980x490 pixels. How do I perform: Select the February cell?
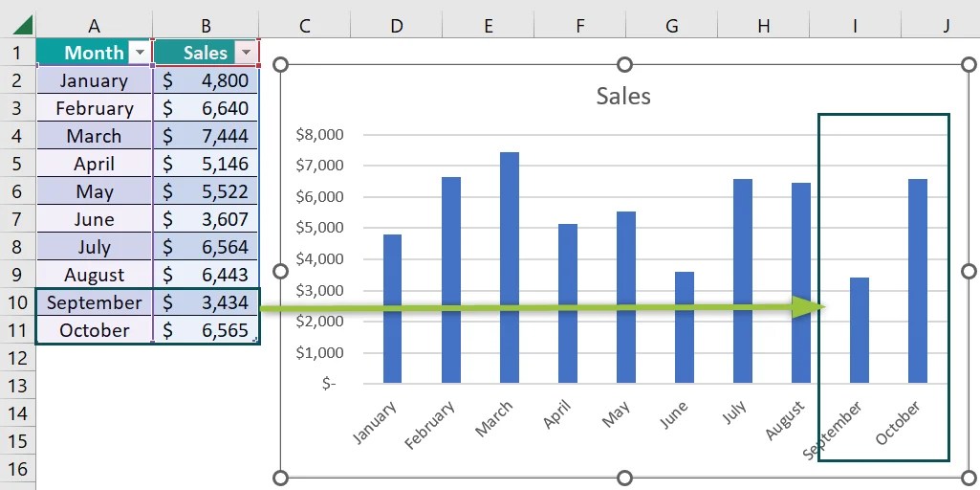(95, 108)
